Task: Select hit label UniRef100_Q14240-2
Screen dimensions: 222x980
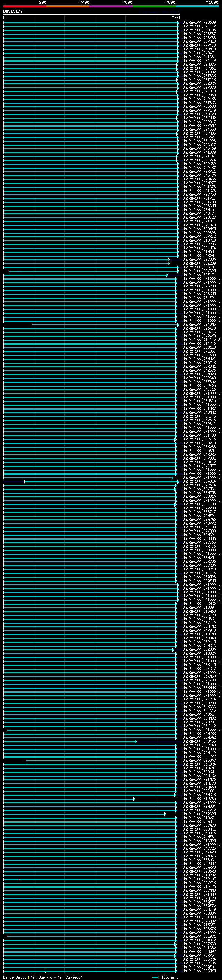Action: point(201,340)
